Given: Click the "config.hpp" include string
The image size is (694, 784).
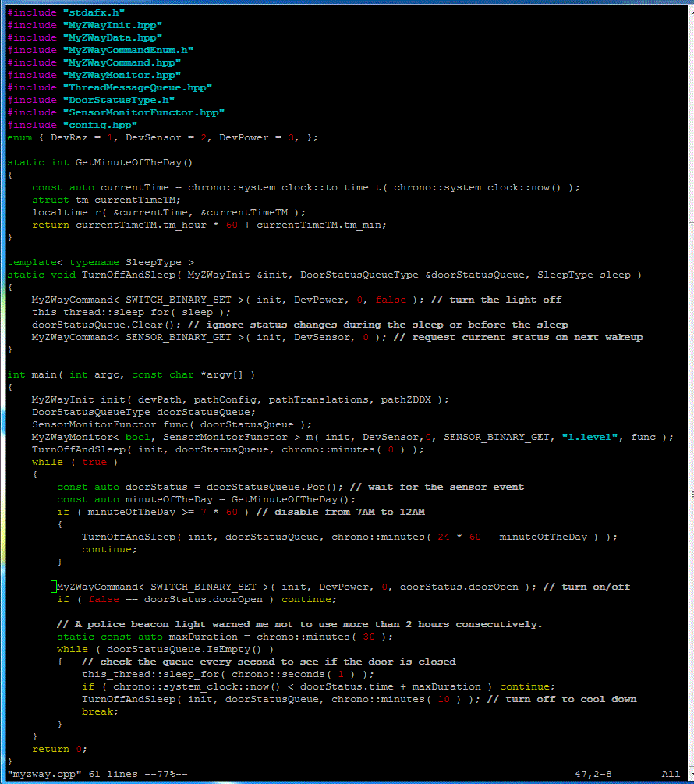Looking at the screenshot, I should [x=100, y=125].
